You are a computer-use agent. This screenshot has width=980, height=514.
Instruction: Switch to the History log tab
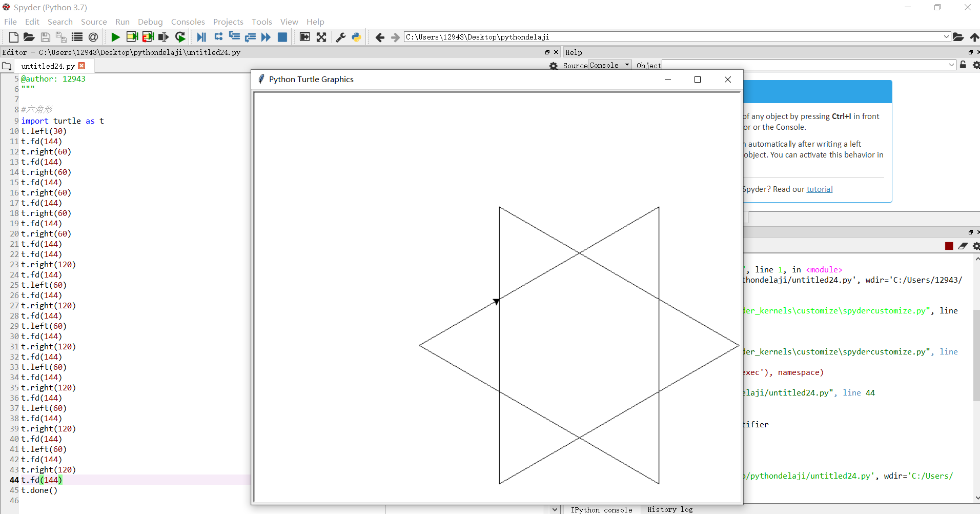[x=669, y=509]
